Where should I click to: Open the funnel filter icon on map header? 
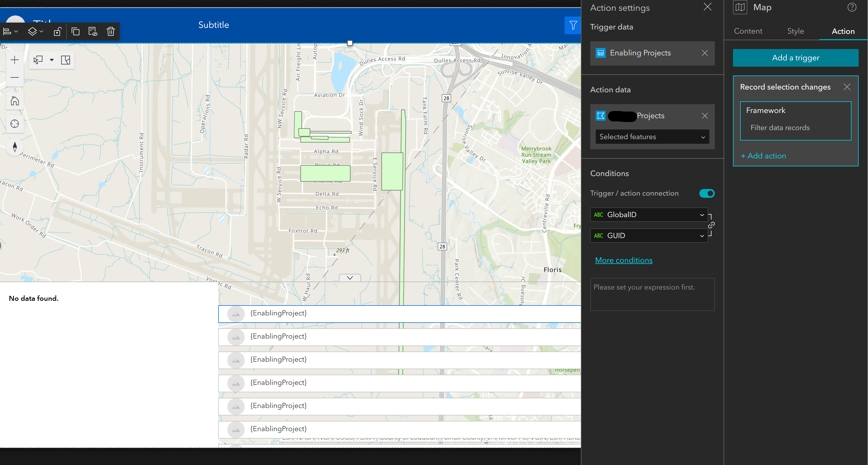(x=573, y=25)
